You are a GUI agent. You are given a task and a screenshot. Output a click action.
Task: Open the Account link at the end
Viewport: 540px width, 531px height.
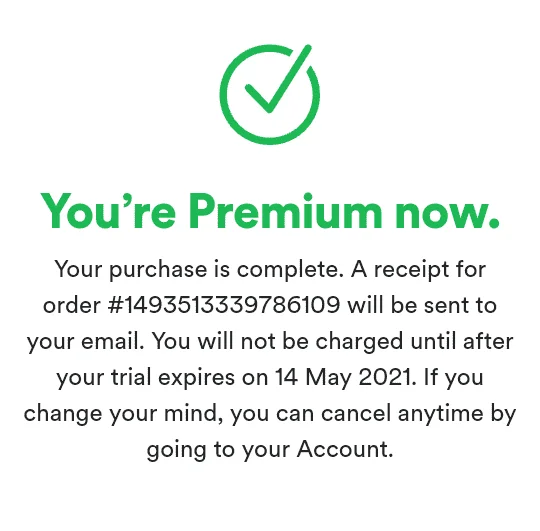click(x=345, y=449)
